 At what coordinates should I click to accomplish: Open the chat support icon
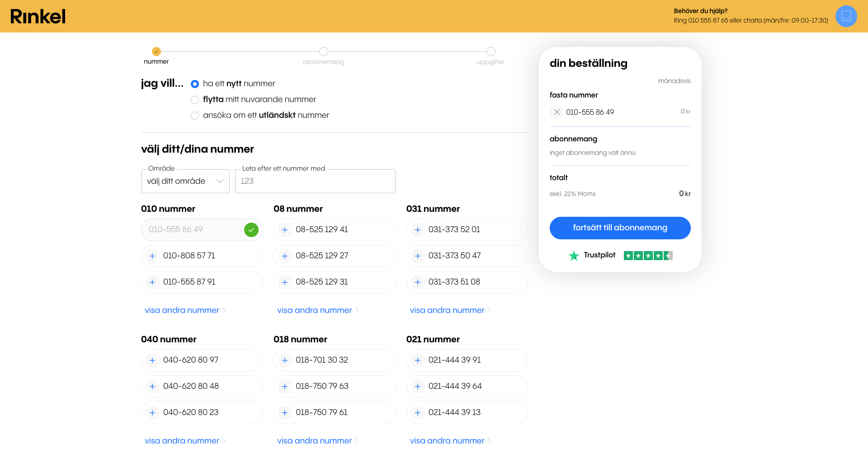[x=846, y=16]
